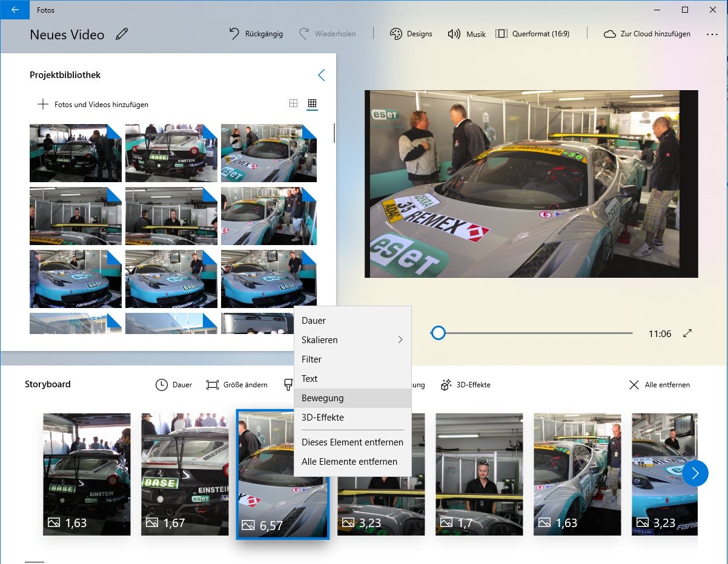Change the Querformat (16:9) aspect ratio
This screenshot has height=564, width=728.
[x=532, y=34]
